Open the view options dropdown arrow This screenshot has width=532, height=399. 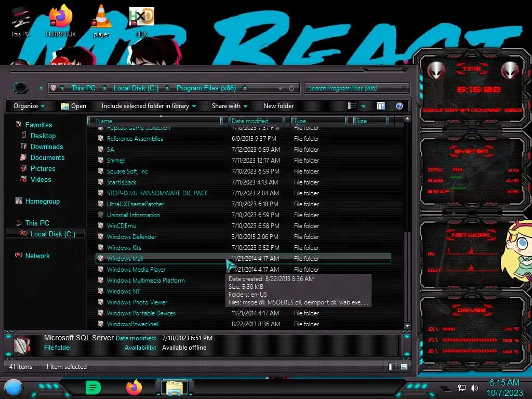tap(363, 106)
